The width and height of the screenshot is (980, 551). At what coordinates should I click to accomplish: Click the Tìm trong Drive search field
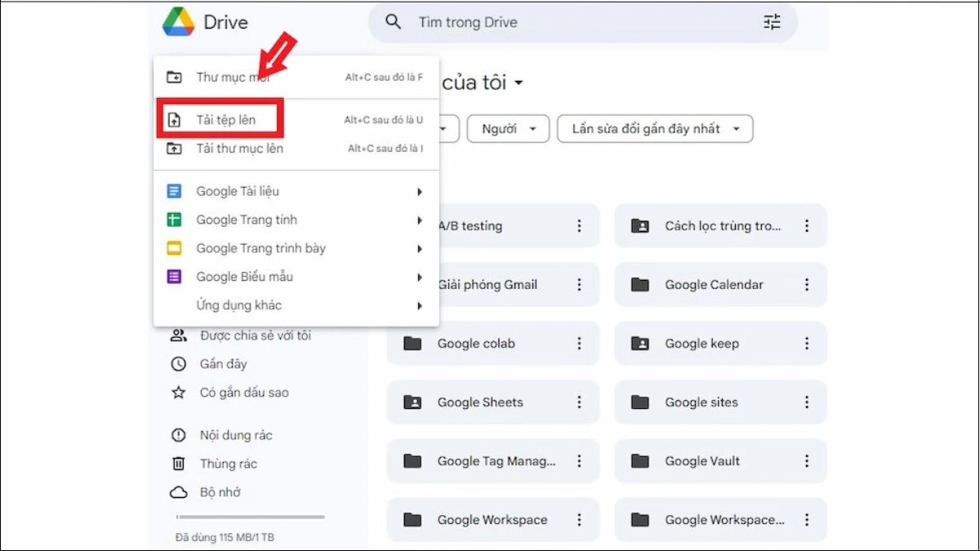click(x=583, y=22)
